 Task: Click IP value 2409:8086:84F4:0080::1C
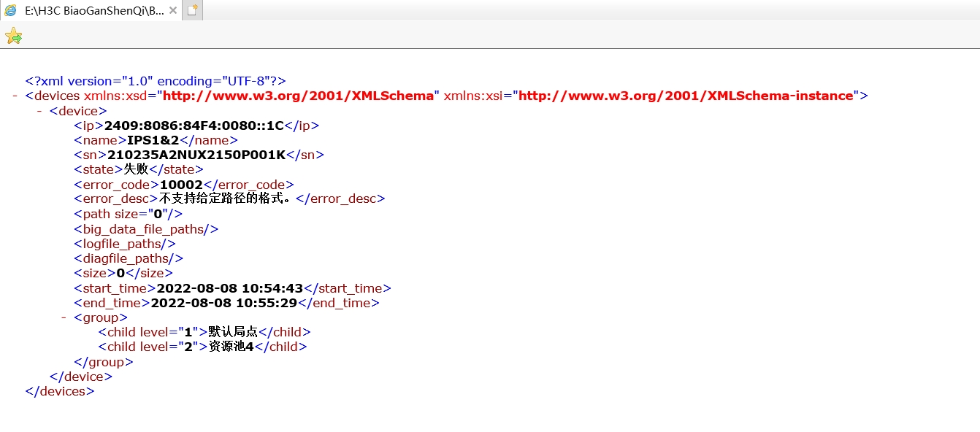click(x=194, y=126)
